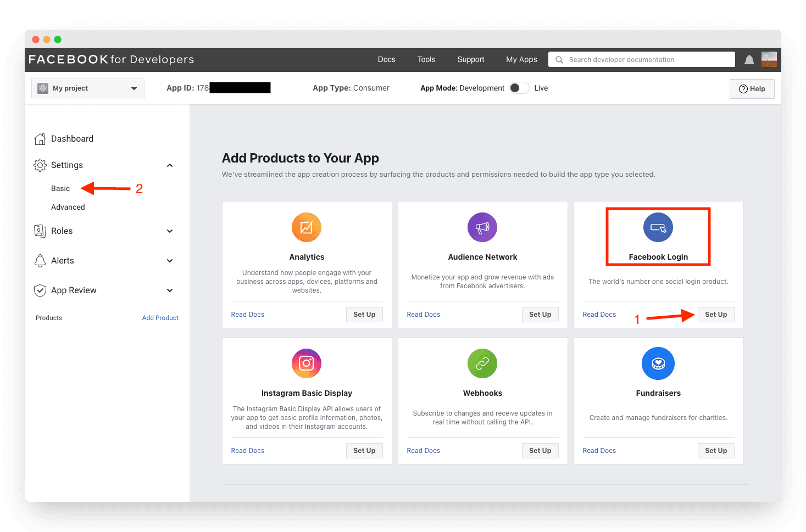Click the Instagram Basic Display title
This screenshot has height=532, width=806.
307,393
